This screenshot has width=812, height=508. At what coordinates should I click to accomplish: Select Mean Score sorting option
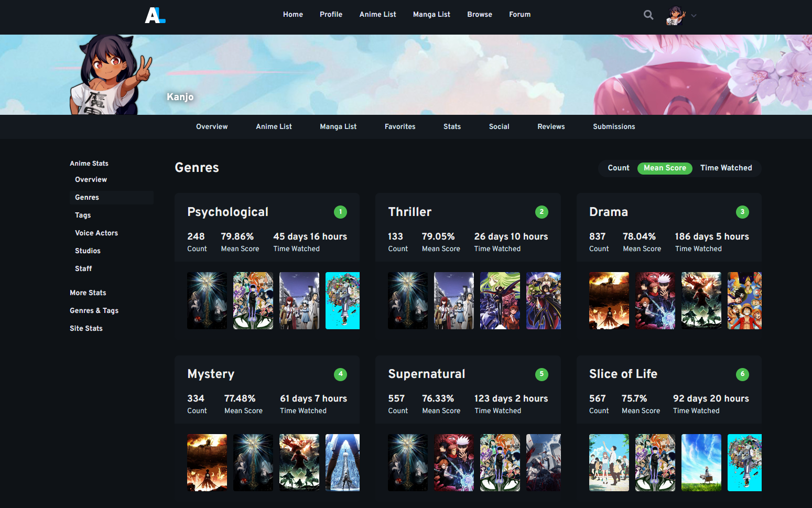(x=665, y=168)
